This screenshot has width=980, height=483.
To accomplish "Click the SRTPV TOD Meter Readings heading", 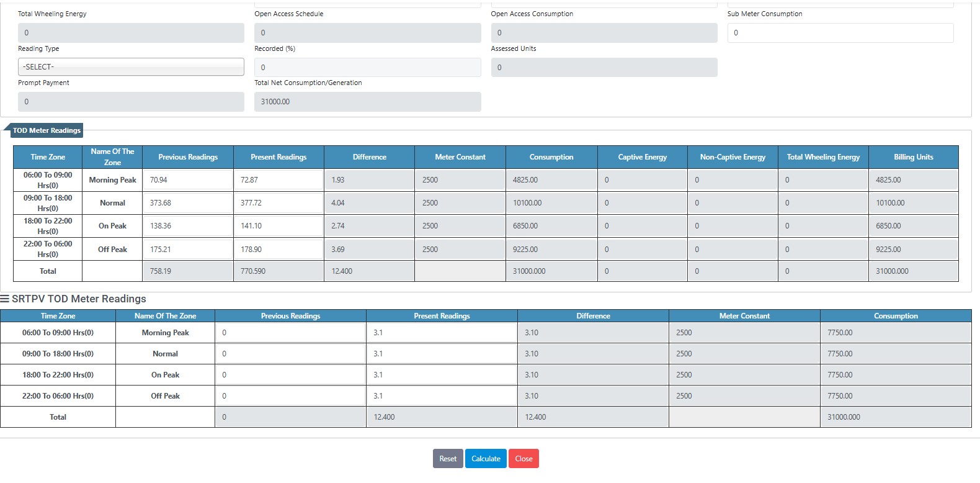I will [79, 299].
